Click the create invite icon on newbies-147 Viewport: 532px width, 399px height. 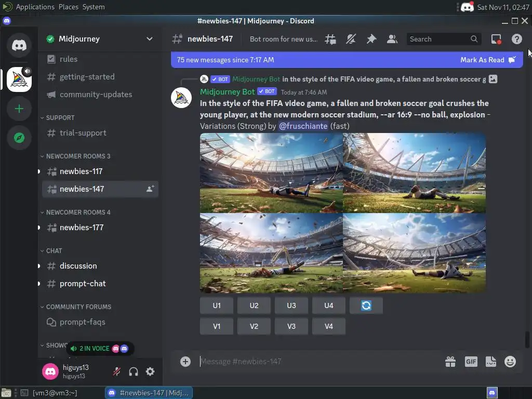[150, 189]
